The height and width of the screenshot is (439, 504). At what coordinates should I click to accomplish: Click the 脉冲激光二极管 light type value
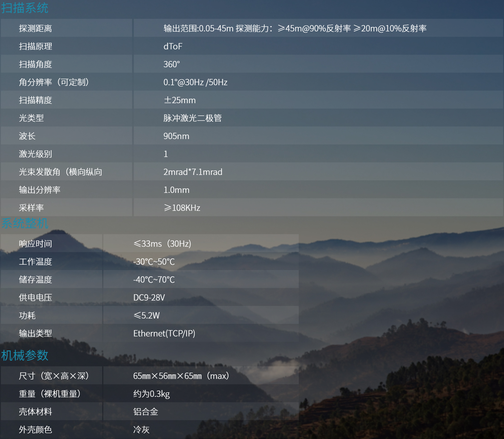click(x=192, y=118)
